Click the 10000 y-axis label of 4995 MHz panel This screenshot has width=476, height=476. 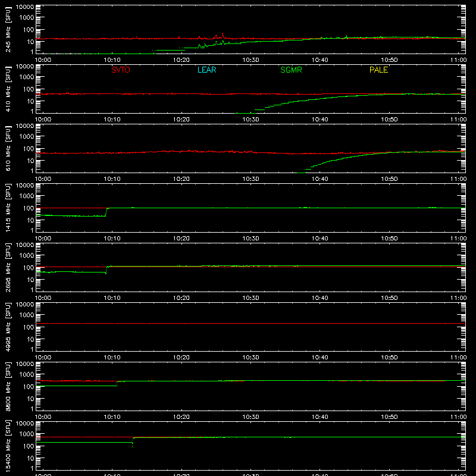25,305
